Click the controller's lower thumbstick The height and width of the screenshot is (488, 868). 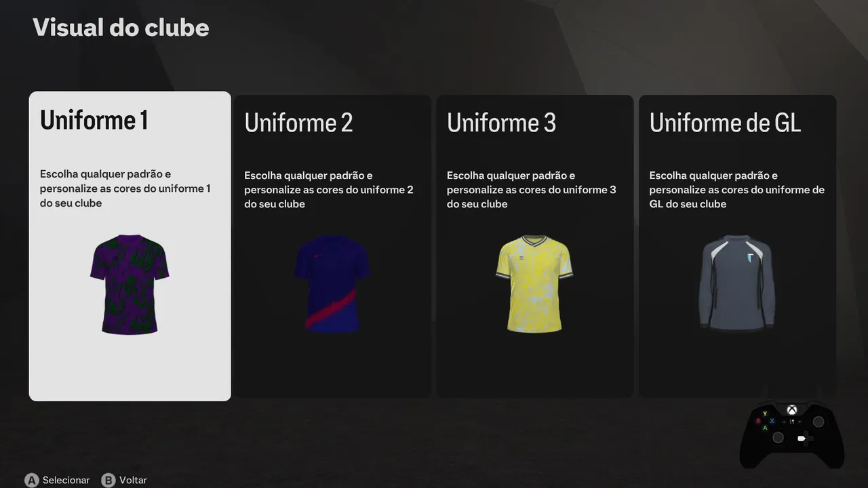pos(778,437)
